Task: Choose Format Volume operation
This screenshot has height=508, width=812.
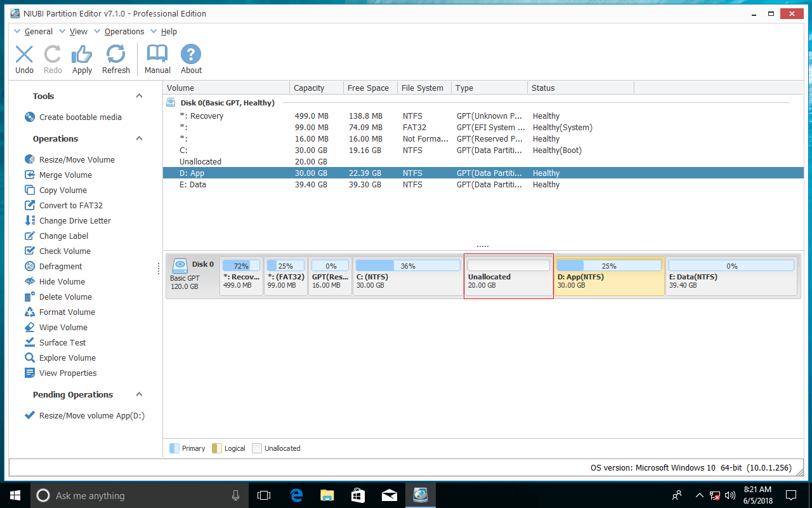Action: (60, 312)
